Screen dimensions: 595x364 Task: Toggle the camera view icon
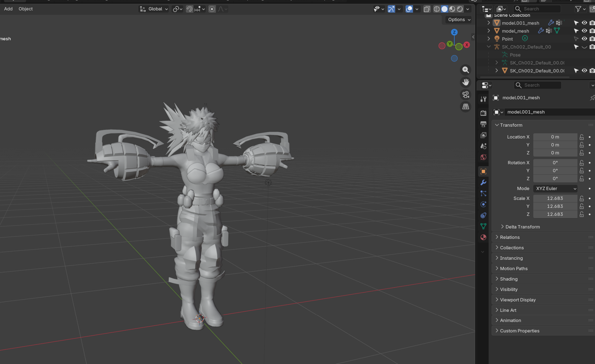[465, 94]
